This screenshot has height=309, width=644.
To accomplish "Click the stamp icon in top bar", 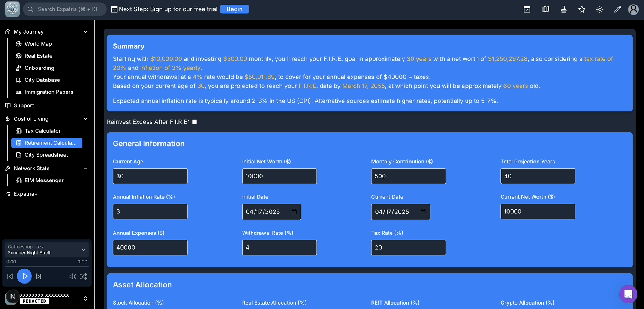I will (x=564, y=9).
